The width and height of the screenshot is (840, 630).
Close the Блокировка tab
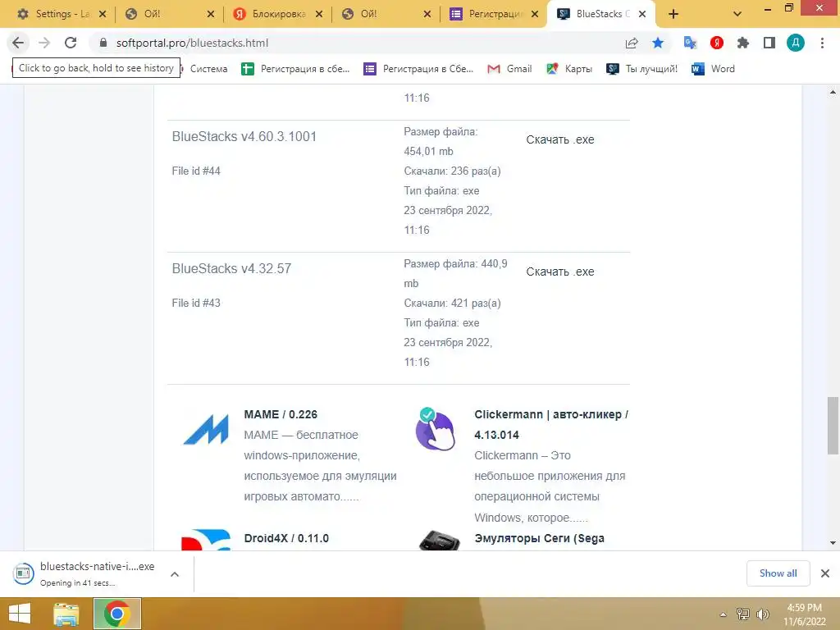(319, 15)
